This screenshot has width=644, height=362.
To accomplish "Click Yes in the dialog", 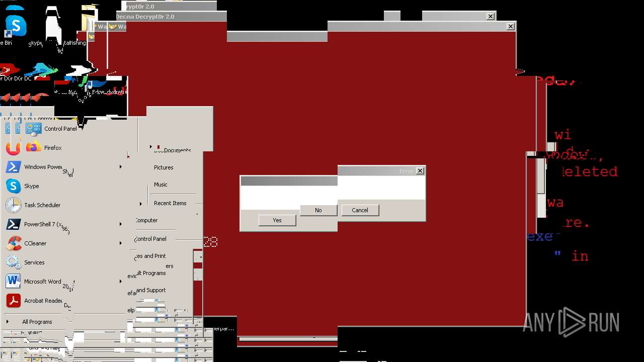I will click(277, 220).
